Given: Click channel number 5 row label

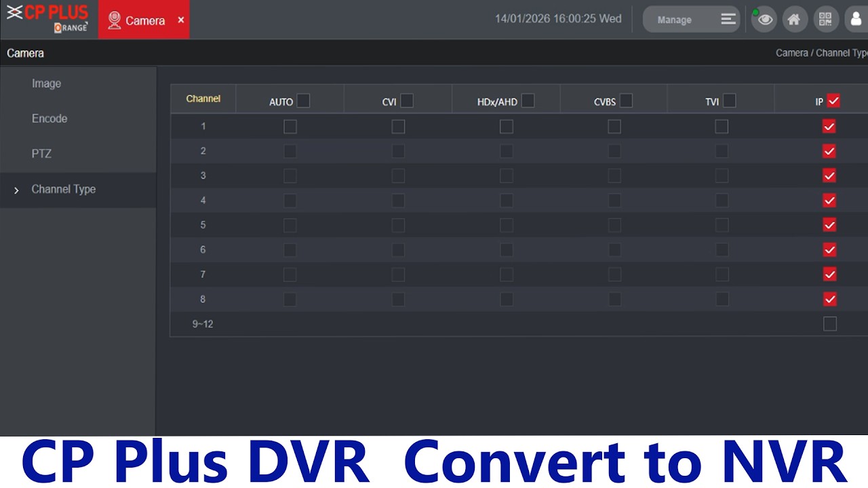Looking at the screenshot, I should (203, 225).
